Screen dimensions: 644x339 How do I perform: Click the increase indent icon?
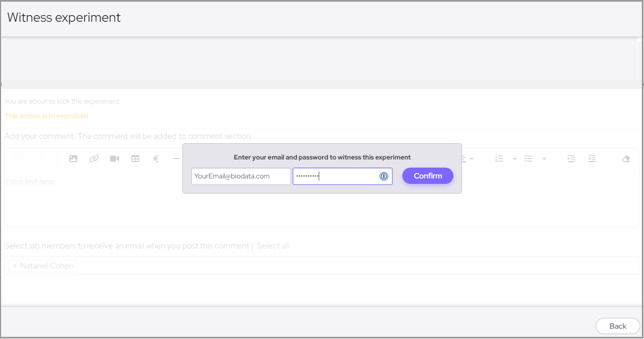point(571,159)
